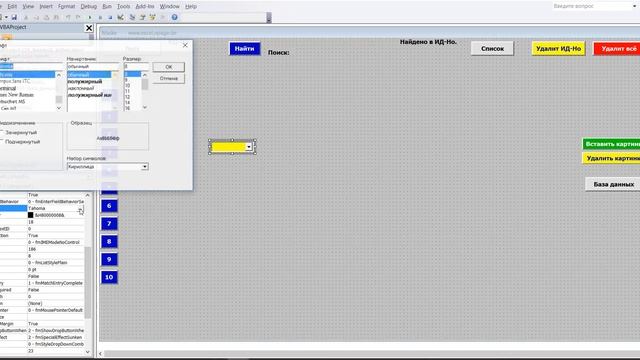Open the Add-Ins menu

coord(145,7)
